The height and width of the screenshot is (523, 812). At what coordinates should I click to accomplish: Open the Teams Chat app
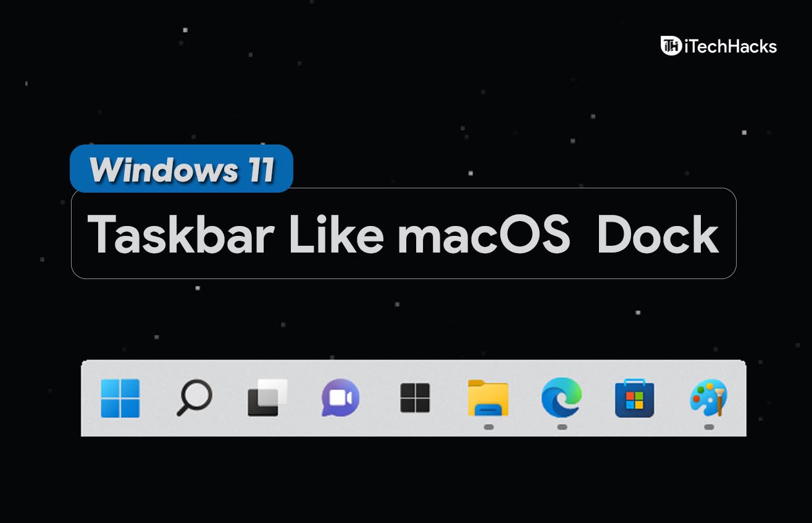(340, 398)
